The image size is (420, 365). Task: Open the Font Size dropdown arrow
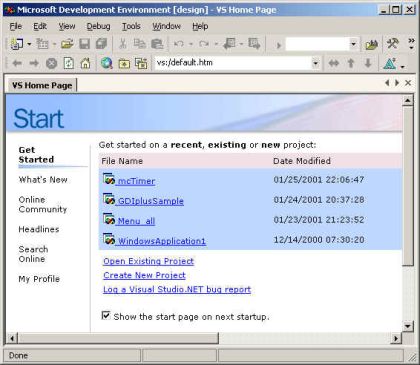403,66
